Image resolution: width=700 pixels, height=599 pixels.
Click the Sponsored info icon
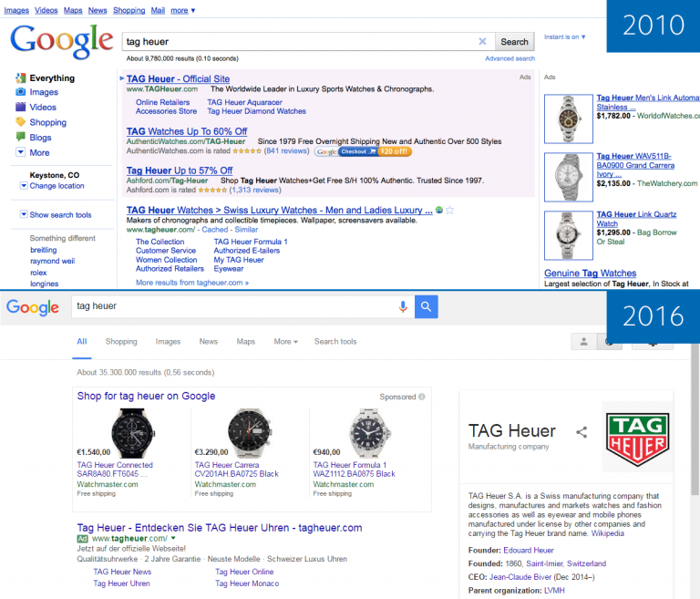pos(422,397)
